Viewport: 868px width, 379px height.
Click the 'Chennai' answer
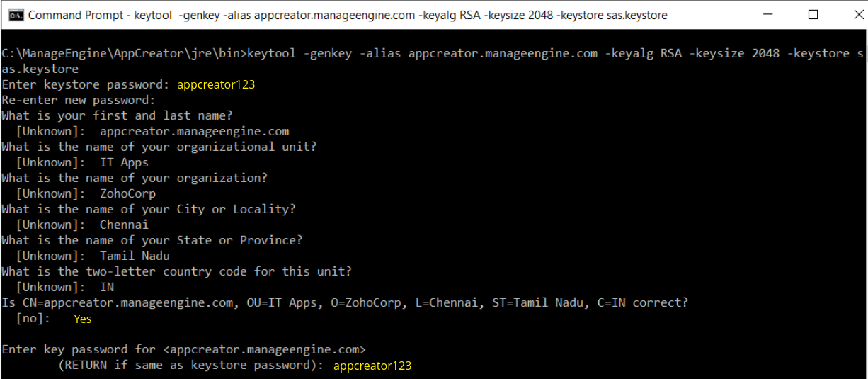point(124,225)
